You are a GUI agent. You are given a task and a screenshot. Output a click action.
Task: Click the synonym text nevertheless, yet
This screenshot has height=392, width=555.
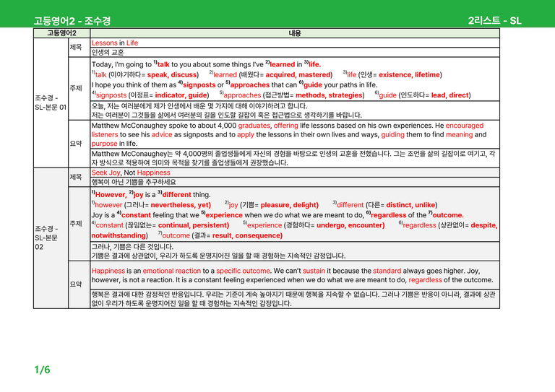[180, 205]
